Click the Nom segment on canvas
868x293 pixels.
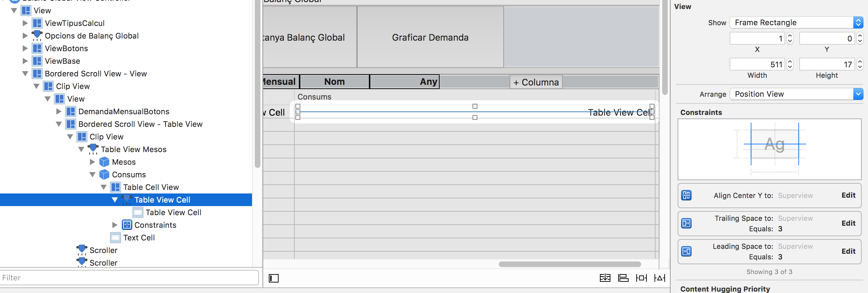click(335, 82)
